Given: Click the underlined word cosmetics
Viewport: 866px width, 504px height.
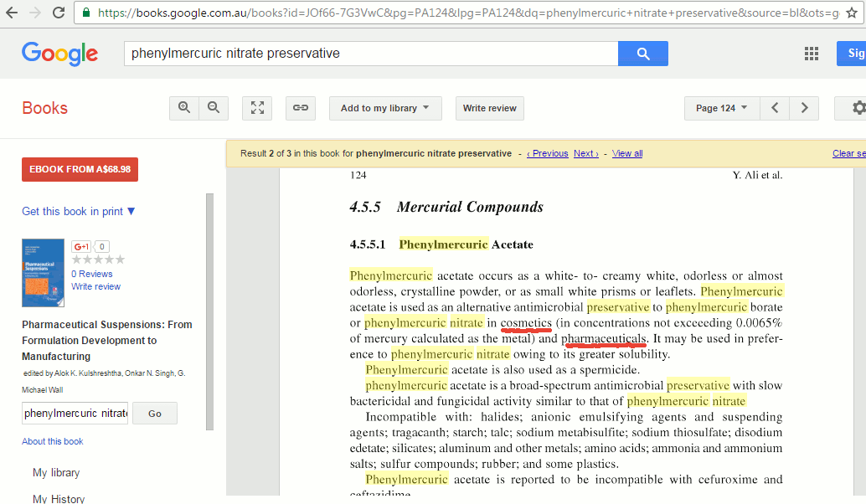Looking at the screenshot, I should (526, 323).
